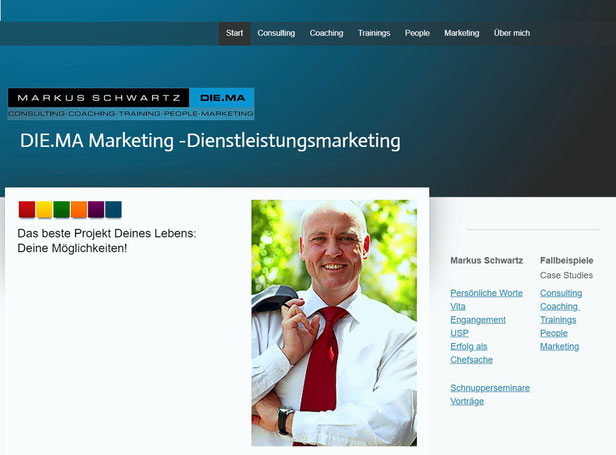This screenshot has height=455, width=616.
Task: Open the People case study link
Action: [554, 333]
